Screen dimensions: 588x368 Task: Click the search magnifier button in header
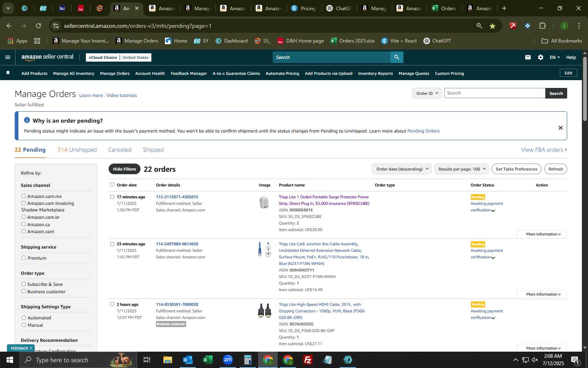tap(396, 57)
